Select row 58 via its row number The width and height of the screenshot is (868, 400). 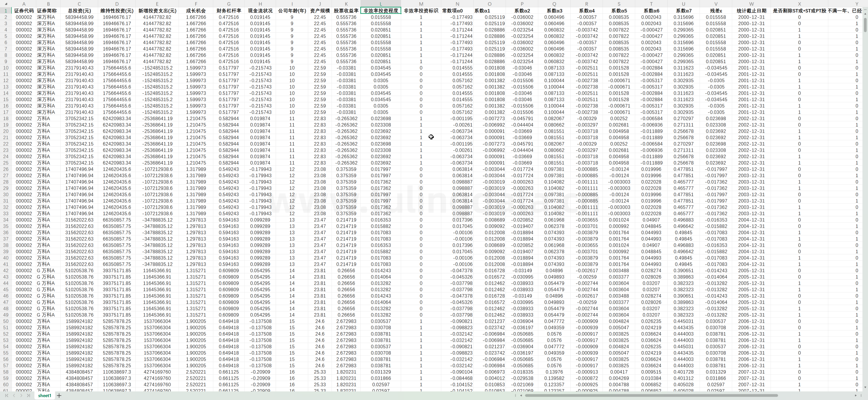tap(6, 372)
